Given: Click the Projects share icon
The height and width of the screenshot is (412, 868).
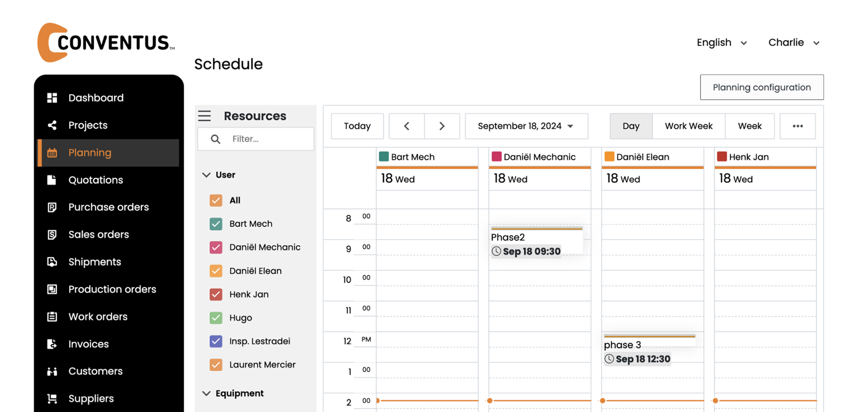Looking at the screenshot, I should point(52,125).
